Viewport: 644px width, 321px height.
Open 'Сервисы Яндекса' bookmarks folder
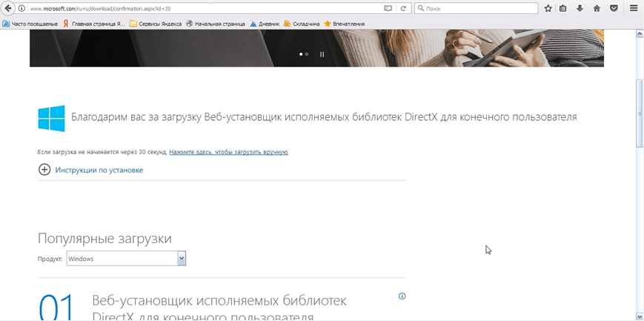tap(155, 24)
